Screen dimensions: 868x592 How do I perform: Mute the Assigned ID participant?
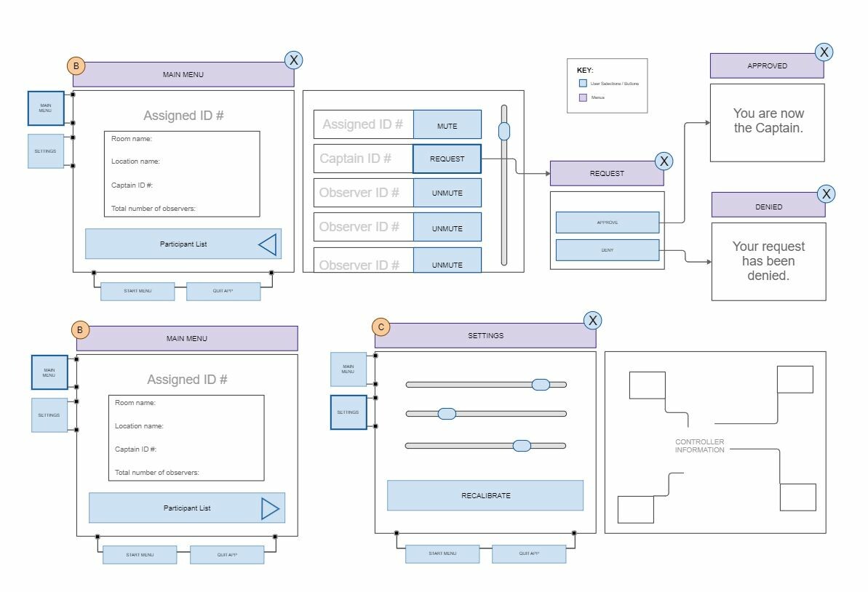pyautogui.click(x=447, y=124)
